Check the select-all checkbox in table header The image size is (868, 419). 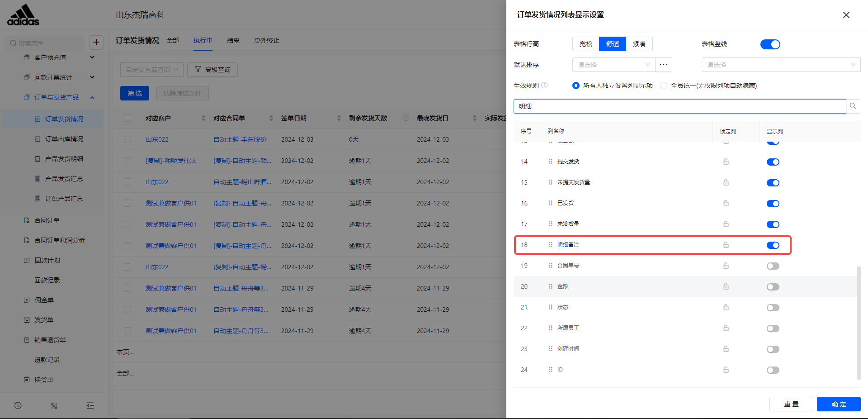[127, 118]
